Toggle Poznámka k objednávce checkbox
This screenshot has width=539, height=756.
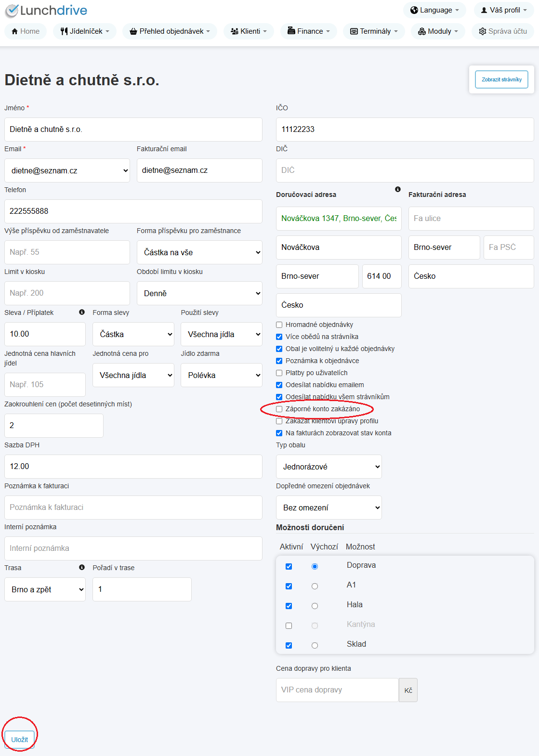[279, 361]
